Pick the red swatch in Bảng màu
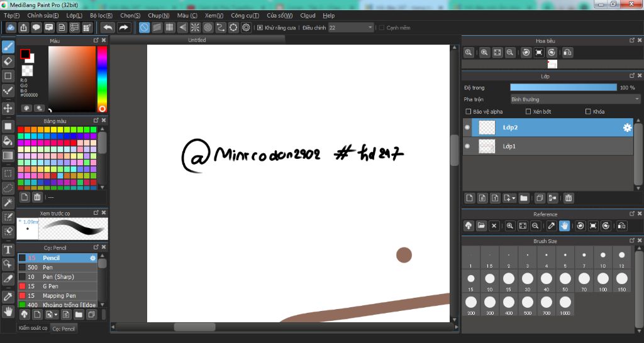 21,129
